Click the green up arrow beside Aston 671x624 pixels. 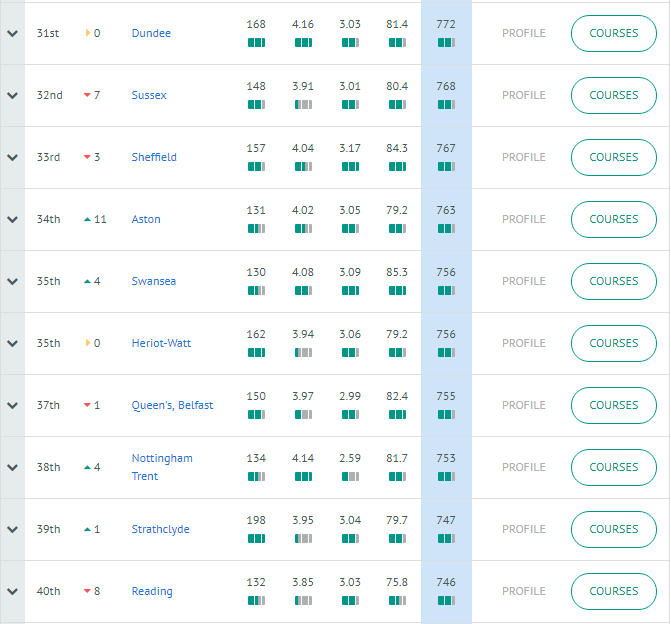(x=87, y=219)
